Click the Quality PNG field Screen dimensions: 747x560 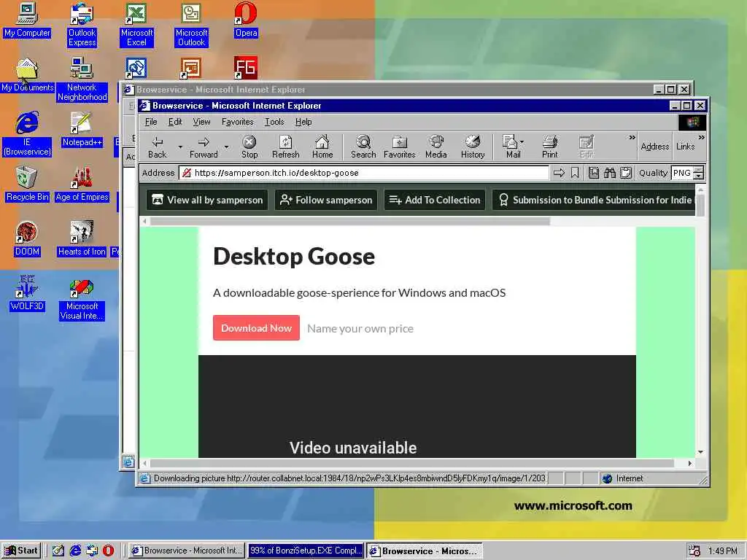pos(682,173)
